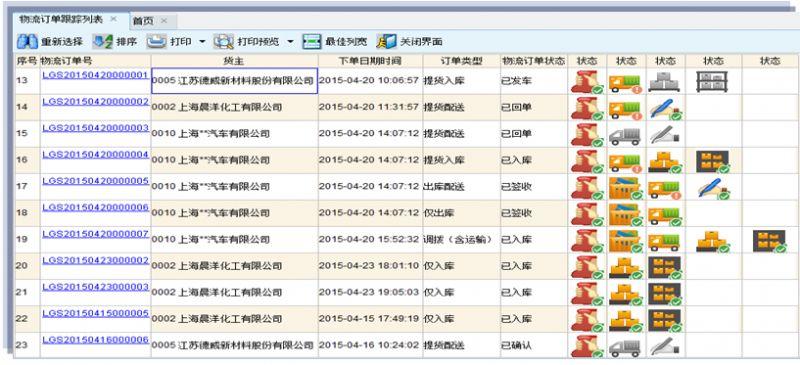Screen dimensions: 800x365
Task: Click the 调拨(含运输) order type cell
Action: pyautogui.click(x=461, y=240)
